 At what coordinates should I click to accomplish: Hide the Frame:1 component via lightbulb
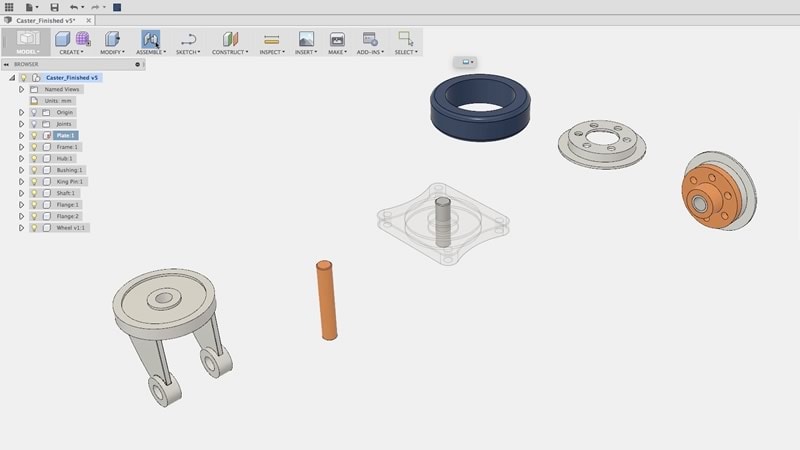point(34,147)
